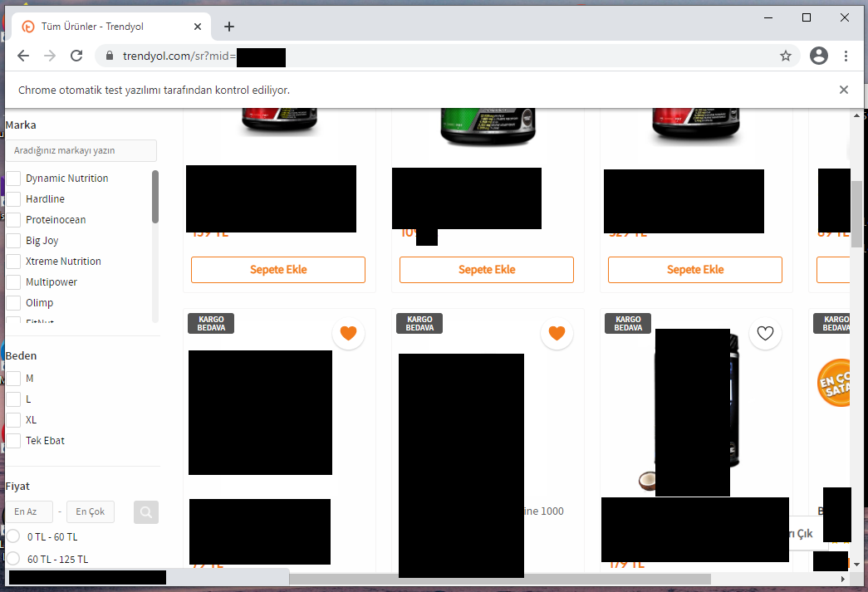Add the coconut product to favorites
Image resolution: width=868 pixels, height=592 pixels.
(x=765, y=333)
